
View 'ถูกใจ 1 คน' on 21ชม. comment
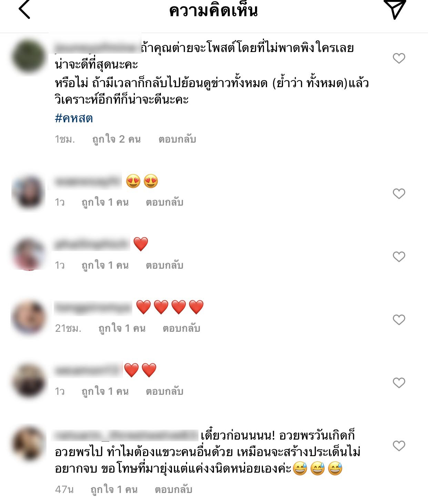click(122, 328)
